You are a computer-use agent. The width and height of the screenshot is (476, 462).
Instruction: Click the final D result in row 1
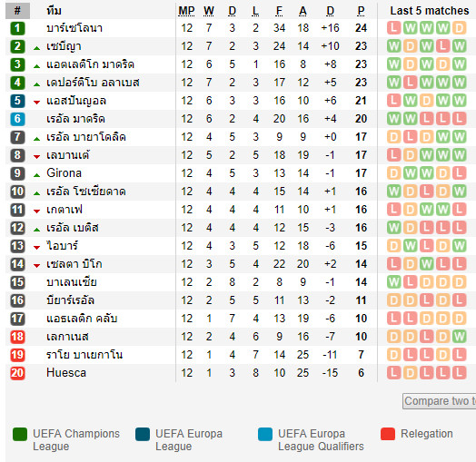pyautogui.click(x=459, y=28)
